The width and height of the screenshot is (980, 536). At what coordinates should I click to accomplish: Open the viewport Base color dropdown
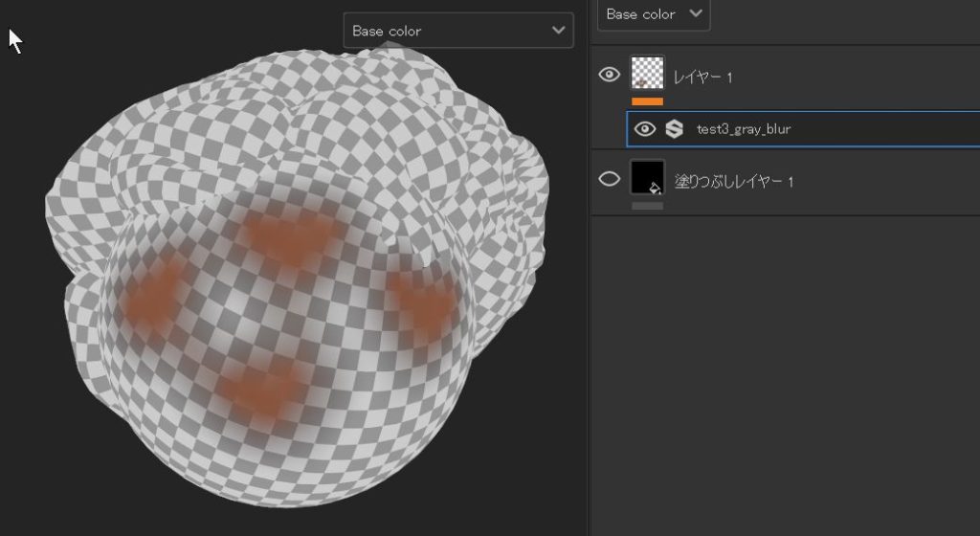[458, 31]
